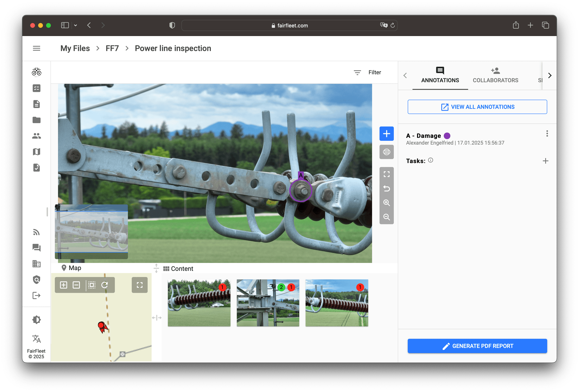Open the Filter options

pyautogui.click(x=368, y=72)
